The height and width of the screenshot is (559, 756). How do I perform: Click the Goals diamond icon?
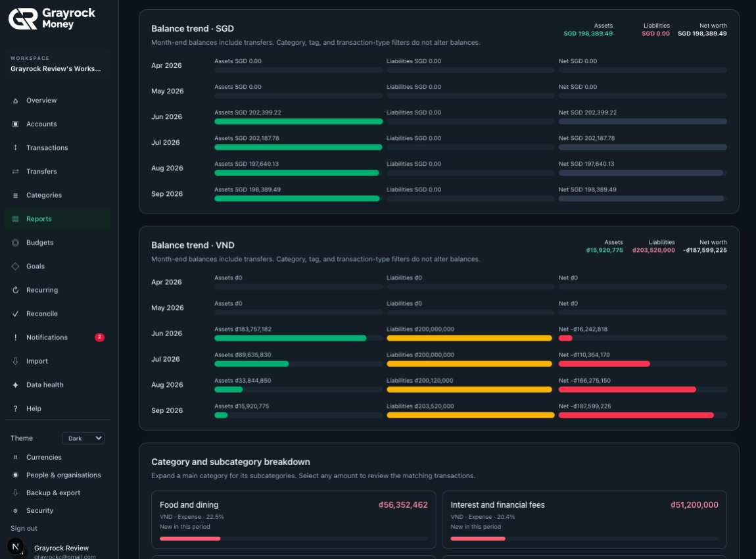[x=15, y=266]
